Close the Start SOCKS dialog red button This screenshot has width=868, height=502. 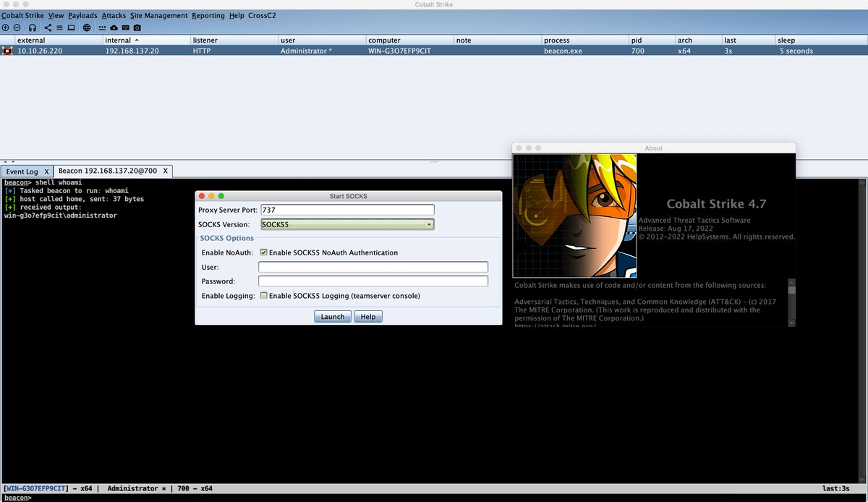(202, 196)
